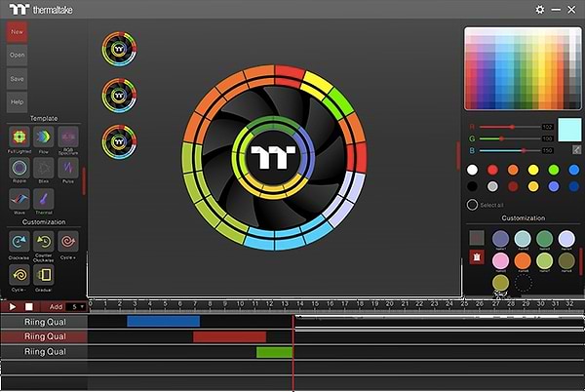Screen dimensions: 585x392
Task: Select the blue timeline clip
Action: point(163,321)
